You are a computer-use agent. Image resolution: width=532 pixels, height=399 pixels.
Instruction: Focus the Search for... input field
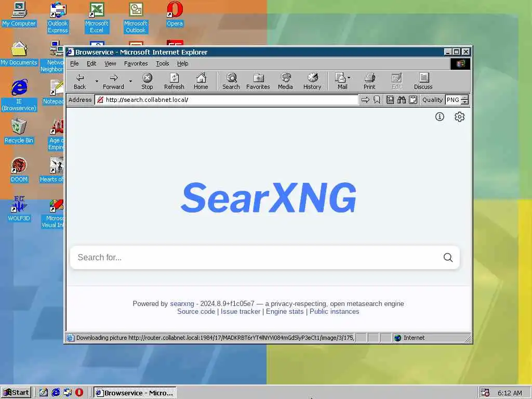tap(258, 258)
